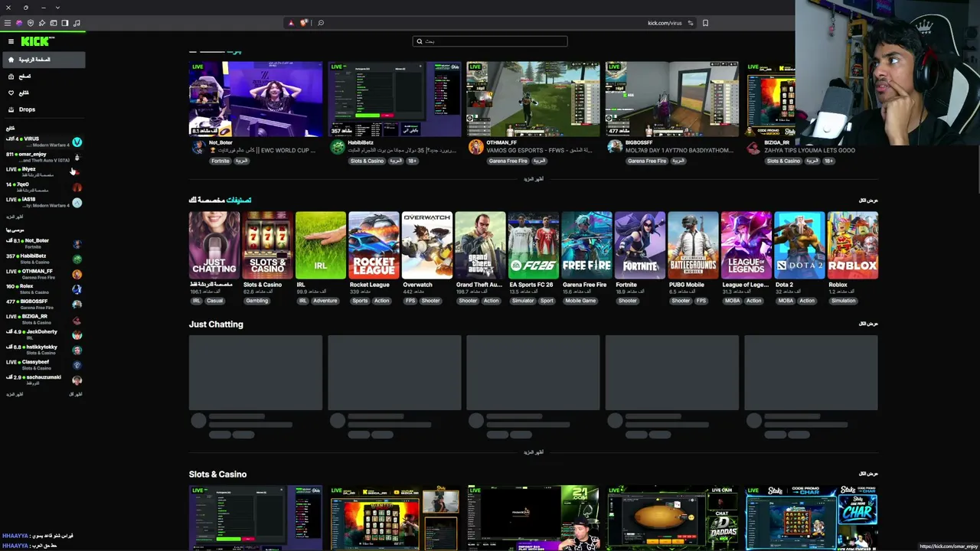Open BIZIGA_RR in recommended sidebar list
The width and height of the screenshot is (980, 551).
pyautogui.click(x=43, y=319)
